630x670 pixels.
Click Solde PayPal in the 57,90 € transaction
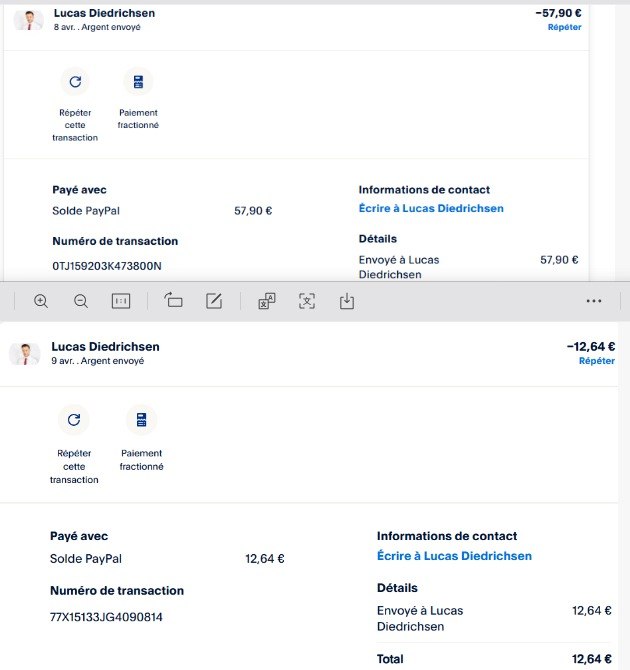pyautogui.click(x=86, y=211)
